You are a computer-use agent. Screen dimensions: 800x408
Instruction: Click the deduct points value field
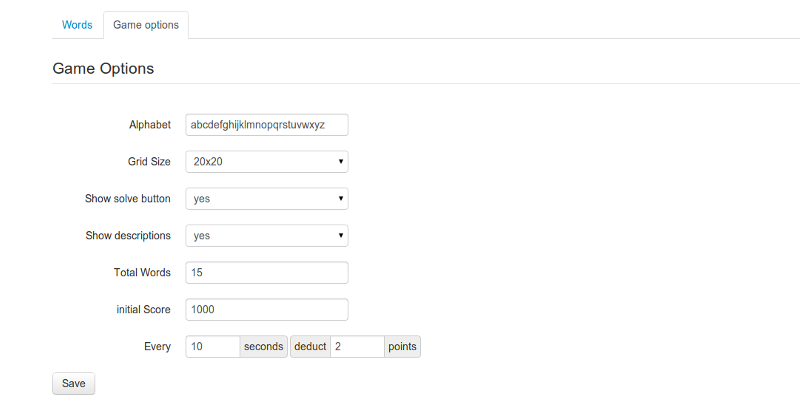358,347
